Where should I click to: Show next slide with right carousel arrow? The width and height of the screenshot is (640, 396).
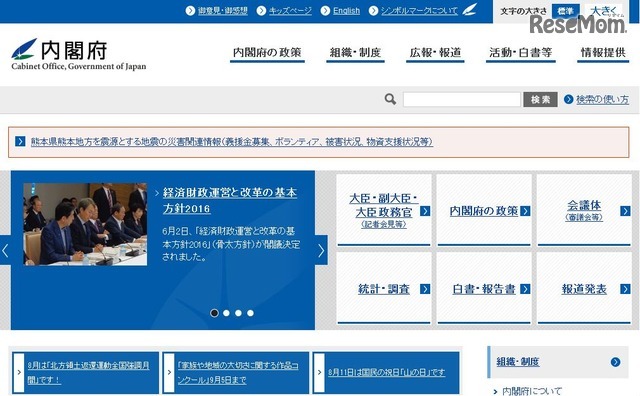coord(321,250)
